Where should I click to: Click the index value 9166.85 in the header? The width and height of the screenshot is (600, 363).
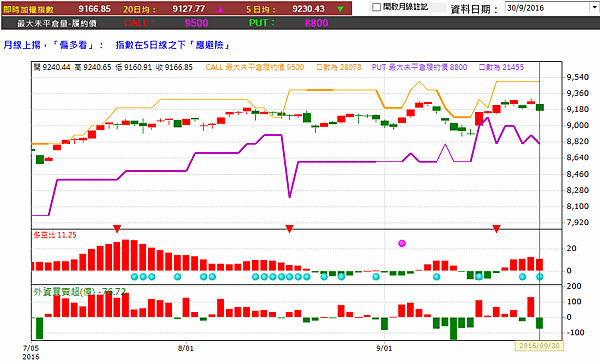click(95, 9)
